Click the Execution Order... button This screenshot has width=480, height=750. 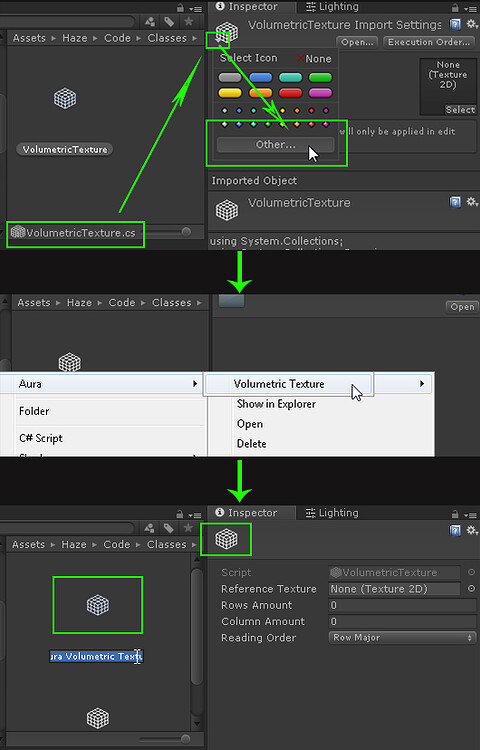(429, 42)
